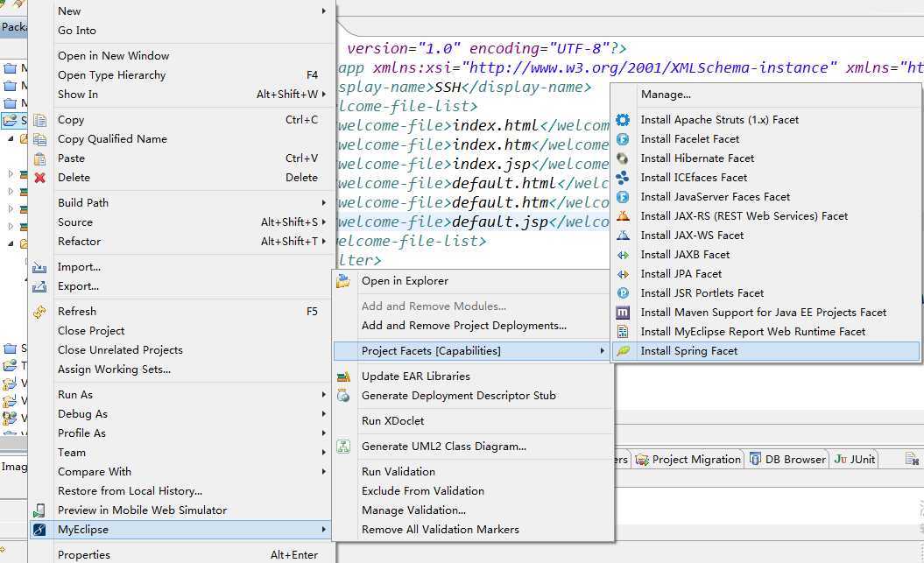Screen dimensions: 924x563
Task: Click the Open in Explorer folder icon
Action: [x=344, y=281]
